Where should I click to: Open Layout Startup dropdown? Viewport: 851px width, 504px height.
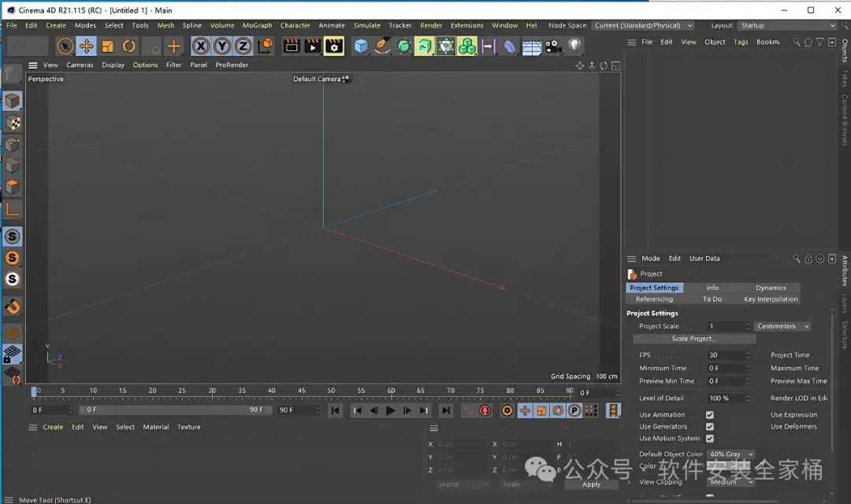(787, 25)
